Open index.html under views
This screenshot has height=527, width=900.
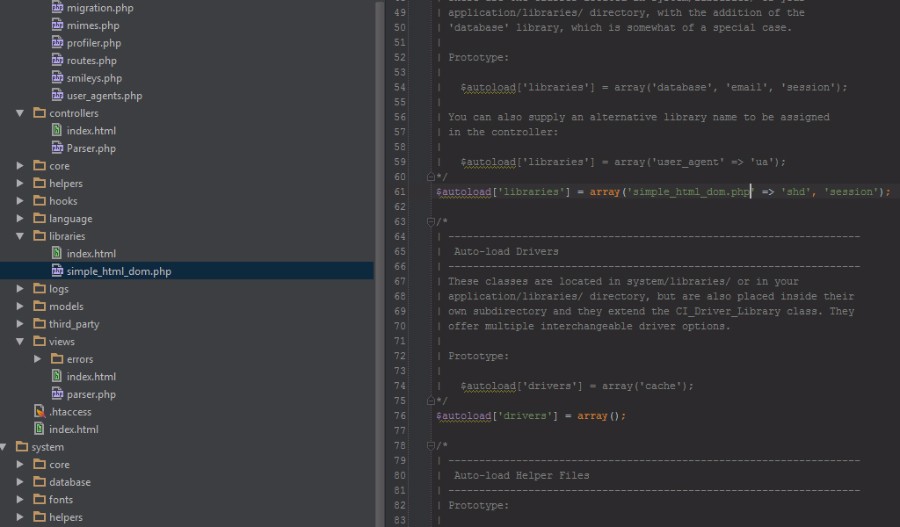pos(91,377)
